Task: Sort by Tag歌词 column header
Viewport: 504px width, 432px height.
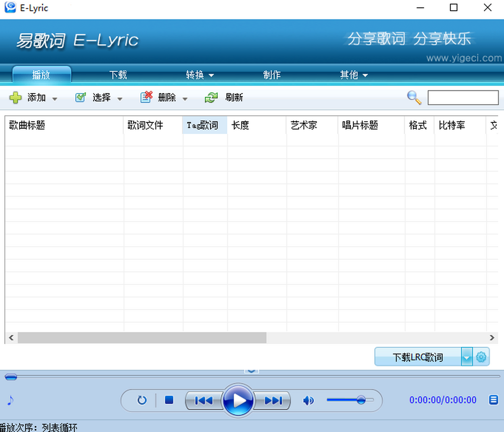Action: (x=205, y=125)
